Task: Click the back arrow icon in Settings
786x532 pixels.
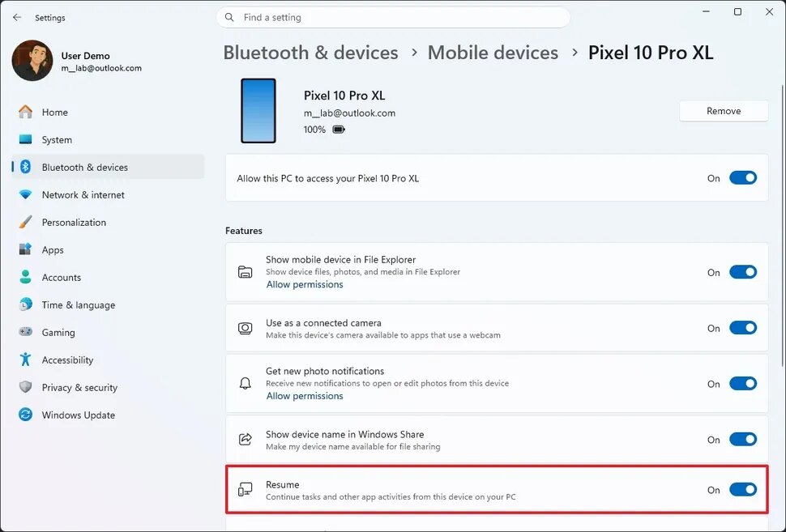Action: (x=17, y=17)
